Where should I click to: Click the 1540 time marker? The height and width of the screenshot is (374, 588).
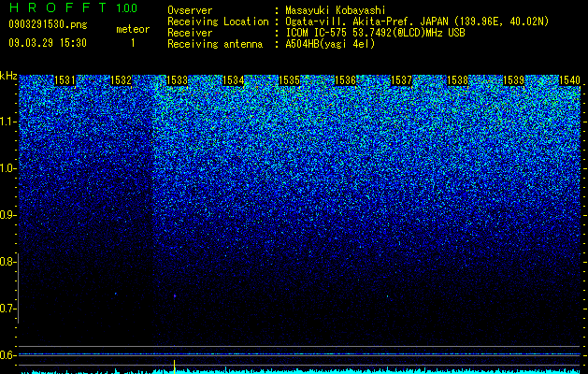pos(569,80)
